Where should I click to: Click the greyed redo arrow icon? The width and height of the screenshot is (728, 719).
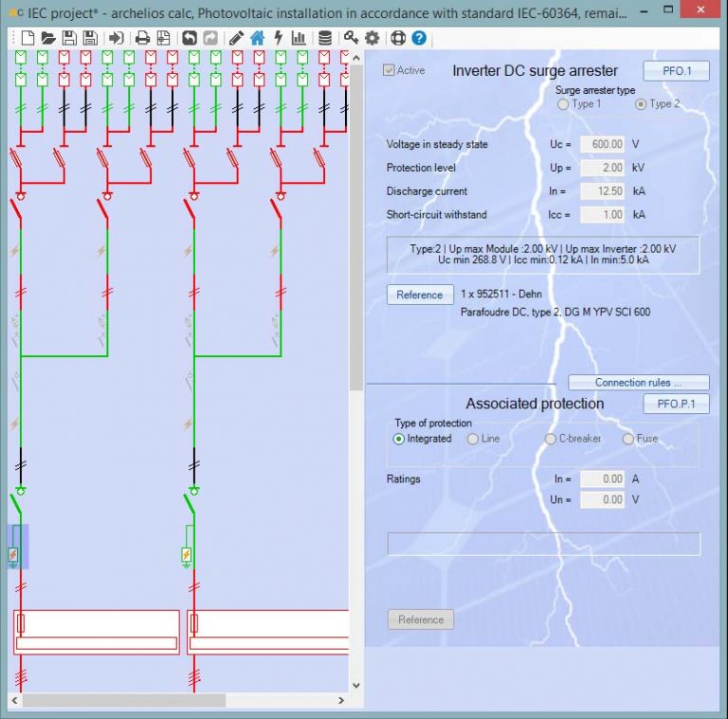210,38
